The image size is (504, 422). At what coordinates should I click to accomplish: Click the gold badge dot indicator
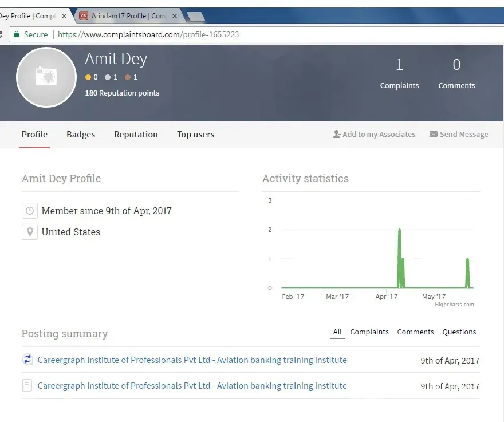(x=88, y=77)
